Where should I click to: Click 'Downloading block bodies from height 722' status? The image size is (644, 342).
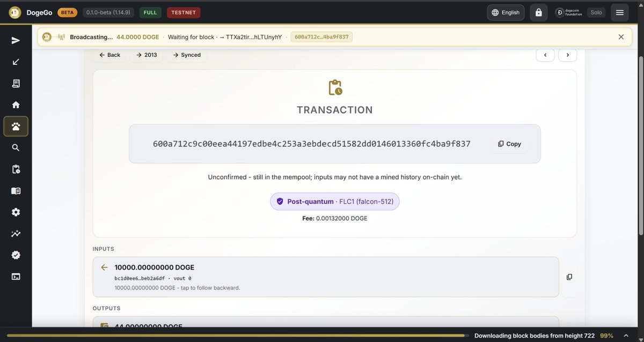click(x=535, y=336)
